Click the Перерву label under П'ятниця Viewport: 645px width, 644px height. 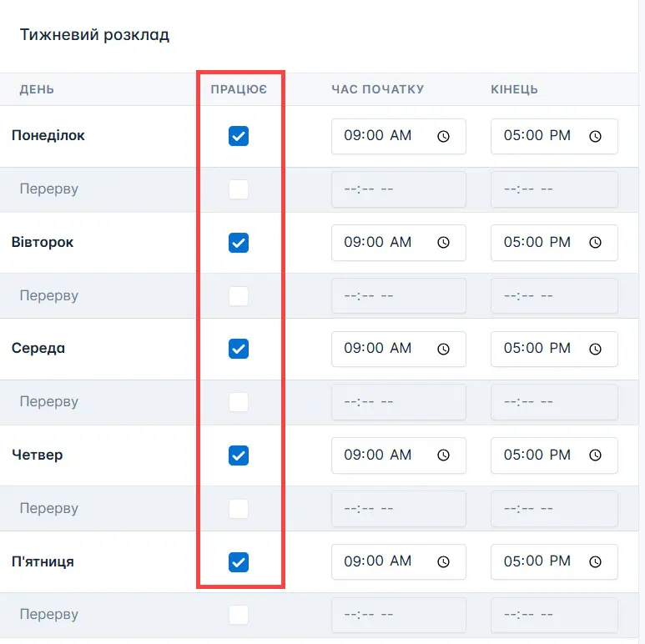tap(49, 615)
